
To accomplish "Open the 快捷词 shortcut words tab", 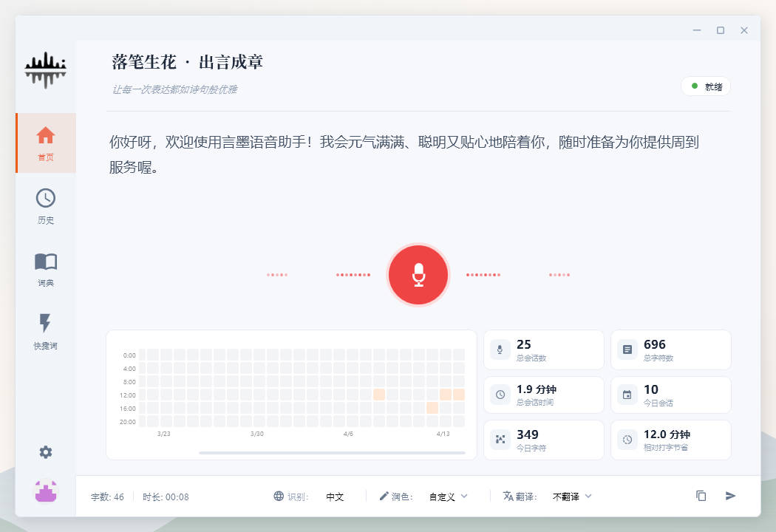I will [46, 332].
